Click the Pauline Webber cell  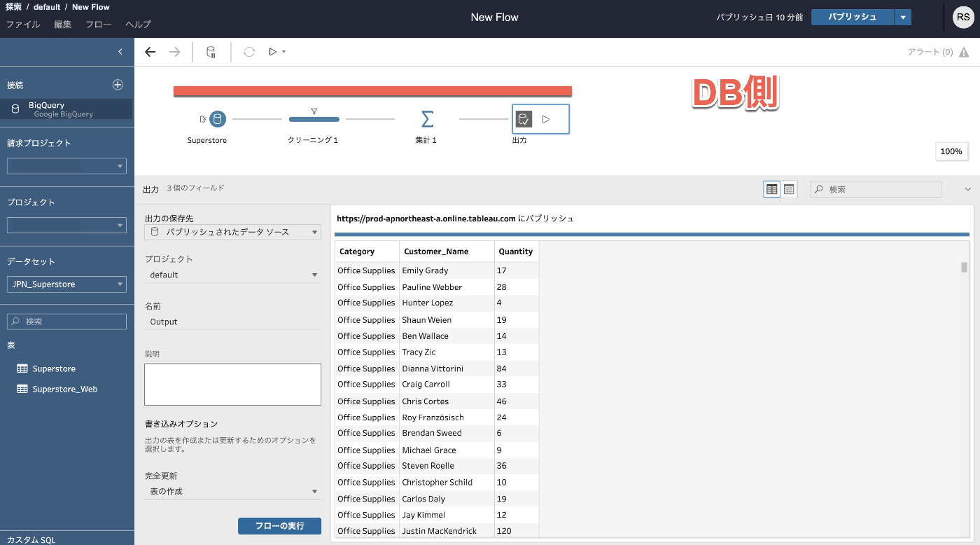coord(447,287)
